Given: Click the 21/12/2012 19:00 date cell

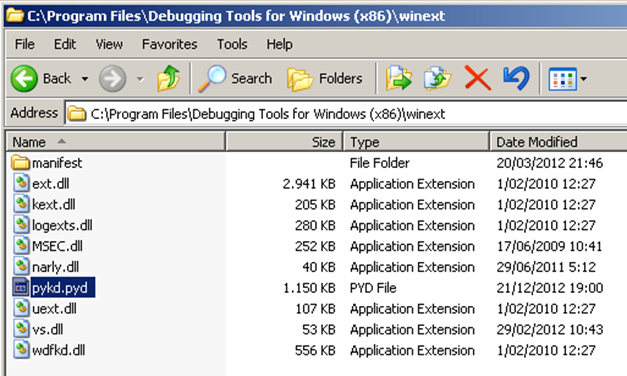Looking at the screenshot, I should tap(550, 288).
